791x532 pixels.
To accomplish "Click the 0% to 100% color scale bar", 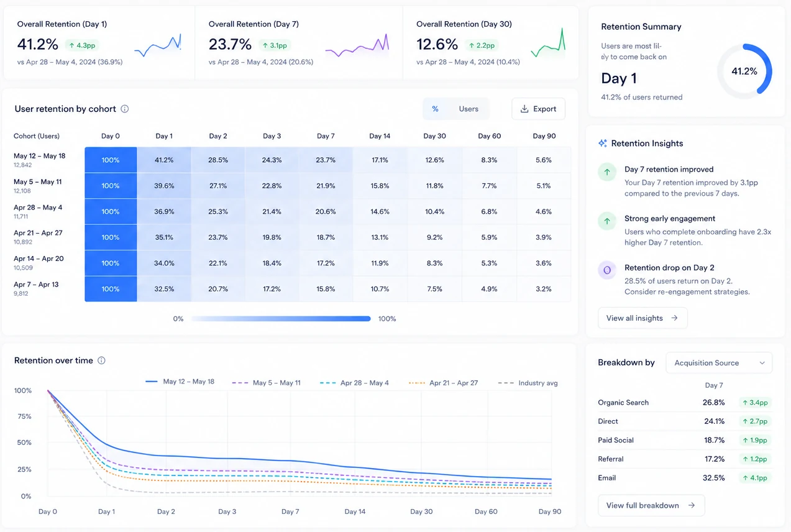I will (x=281, y=319).
